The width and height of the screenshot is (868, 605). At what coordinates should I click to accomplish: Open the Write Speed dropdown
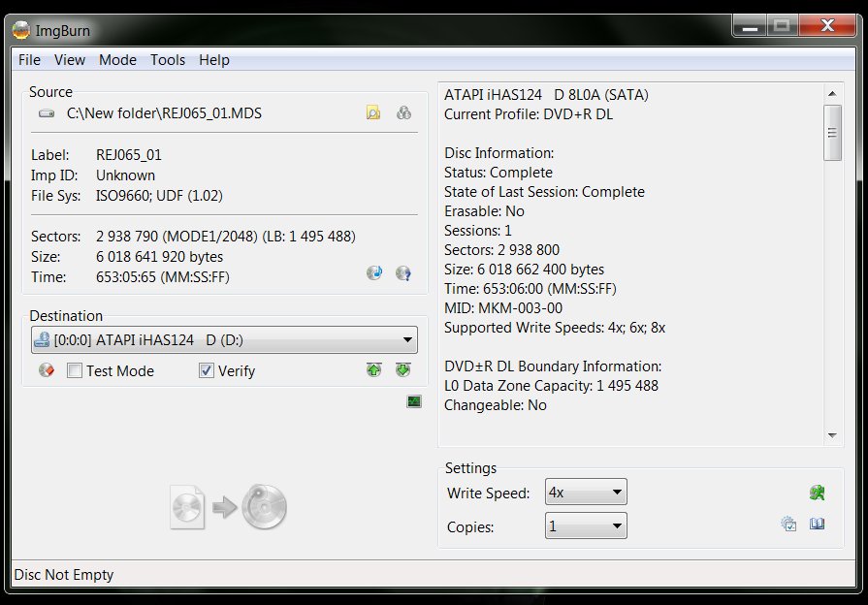coord(586,493)
